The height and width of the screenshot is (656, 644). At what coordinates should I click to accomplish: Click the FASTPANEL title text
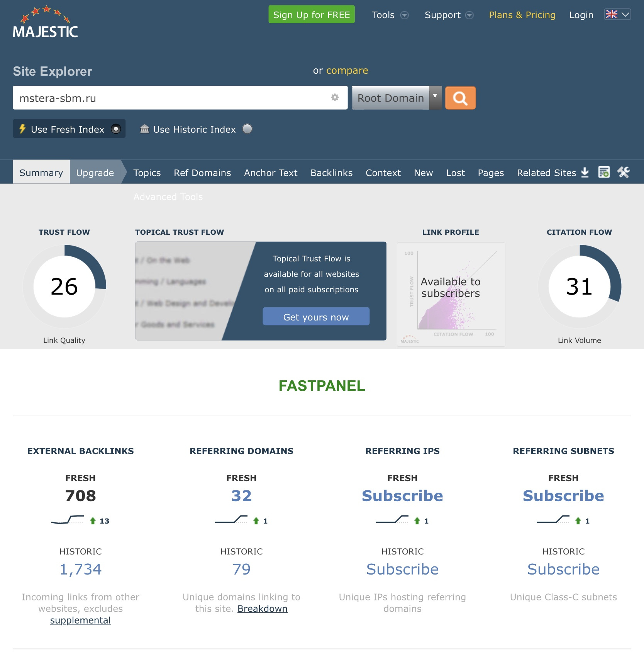[x=322, y=386]
